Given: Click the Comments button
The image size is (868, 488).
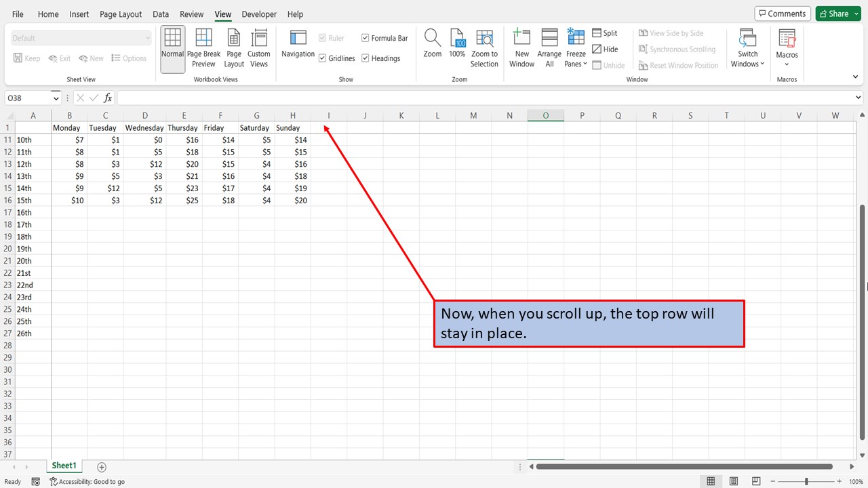Looking at the screenshot, I should pyautogui.click(x=782, y=13).
